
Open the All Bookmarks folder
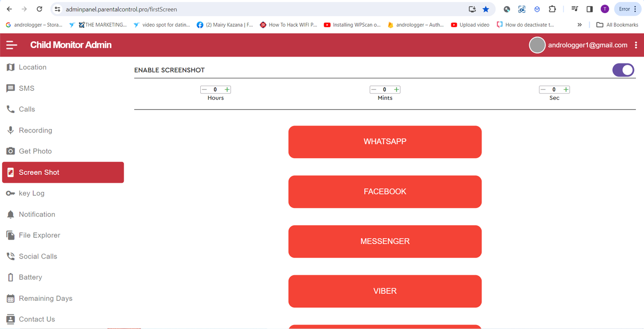pyautogui.click(x=617, y=25)
